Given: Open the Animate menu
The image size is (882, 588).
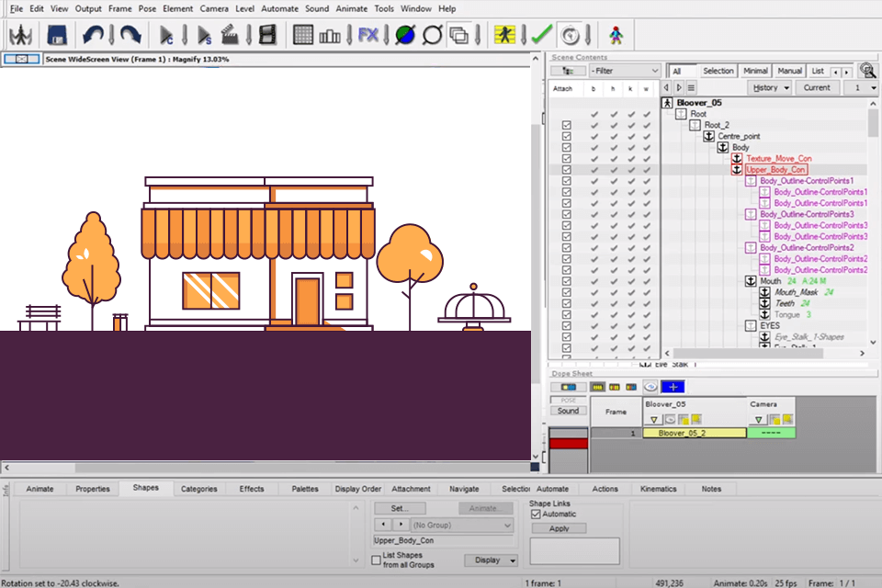Looking at the screenshot, I should pos(352,8).
